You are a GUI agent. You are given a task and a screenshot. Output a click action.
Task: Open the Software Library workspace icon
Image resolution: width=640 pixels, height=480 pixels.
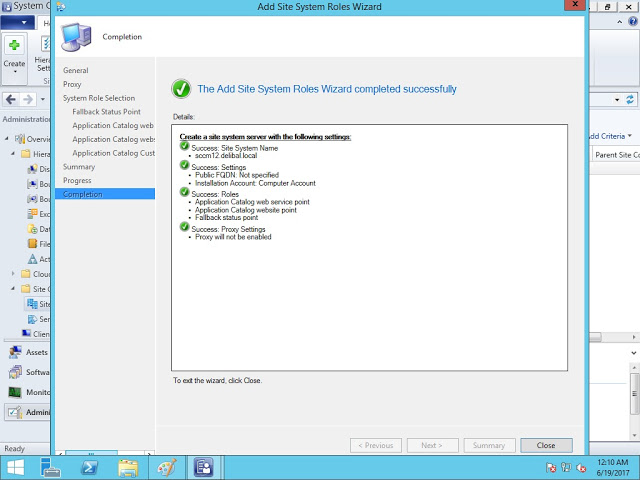point(15,372)
